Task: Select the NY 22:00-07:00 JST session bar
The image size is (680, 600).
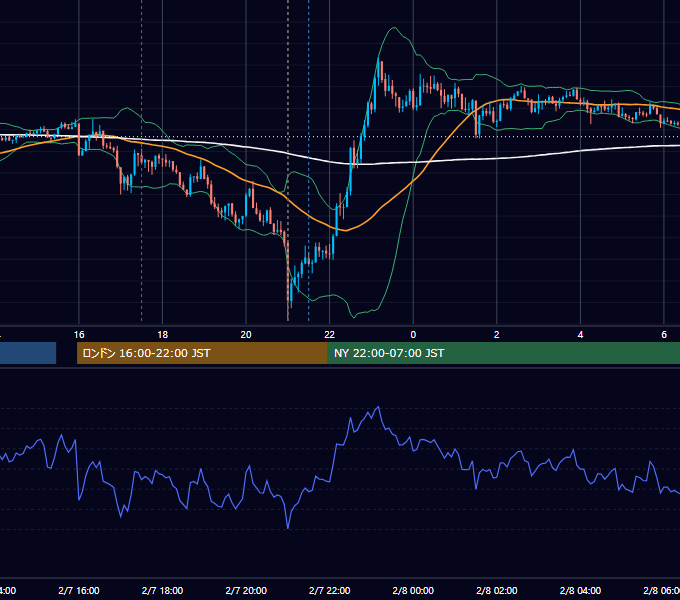Action: coord(503,353)
